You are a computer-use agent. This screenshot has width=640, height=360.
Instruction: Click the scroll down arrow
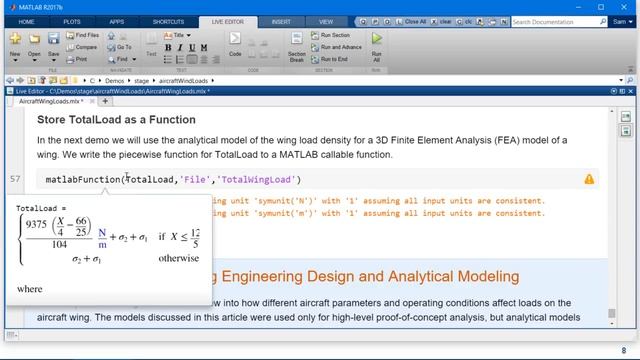click(611, 324)
